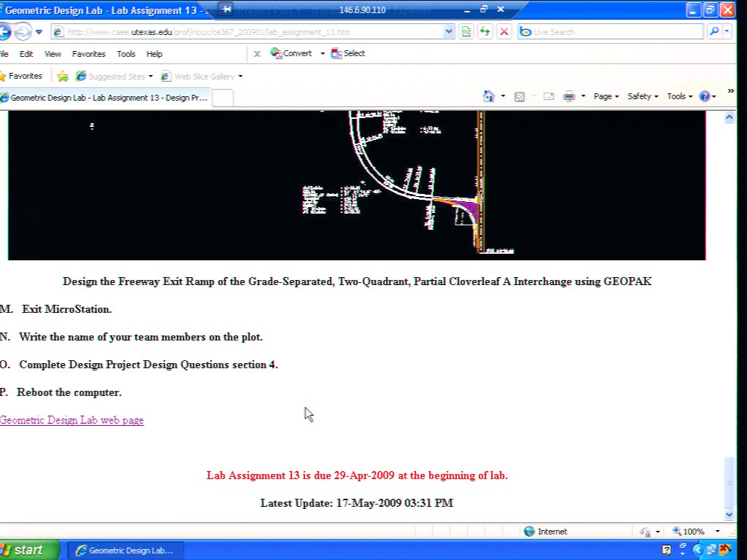Click the Print icon
The width and height of the screenshot is (747, 560).
(569, 96)
